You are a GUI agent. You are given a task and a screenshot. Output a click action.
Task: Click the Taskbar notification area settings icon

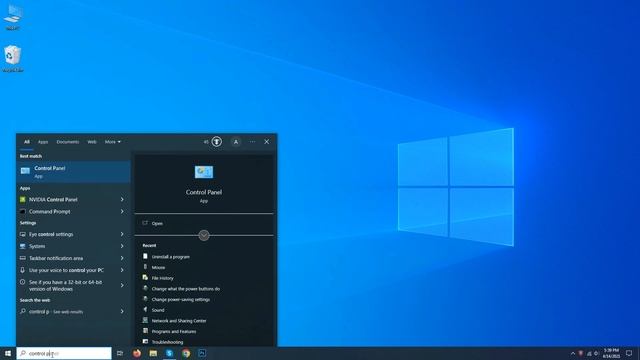pos(22,258)
